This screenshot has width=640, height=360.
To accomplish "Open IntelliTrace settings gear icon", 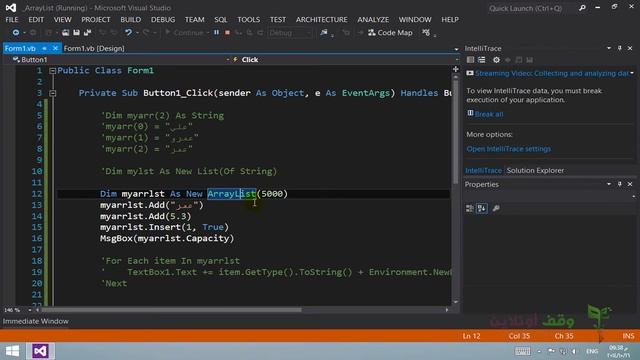I will click(x=496, y=60).
